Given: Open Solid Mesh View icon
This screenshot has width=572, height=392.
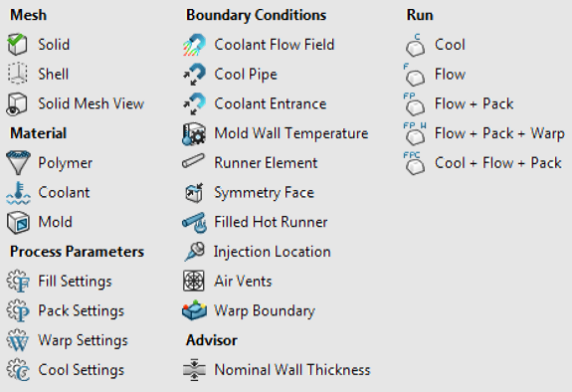Looking at the screenshot, I should pyautogui.click(x=17, y=103).
